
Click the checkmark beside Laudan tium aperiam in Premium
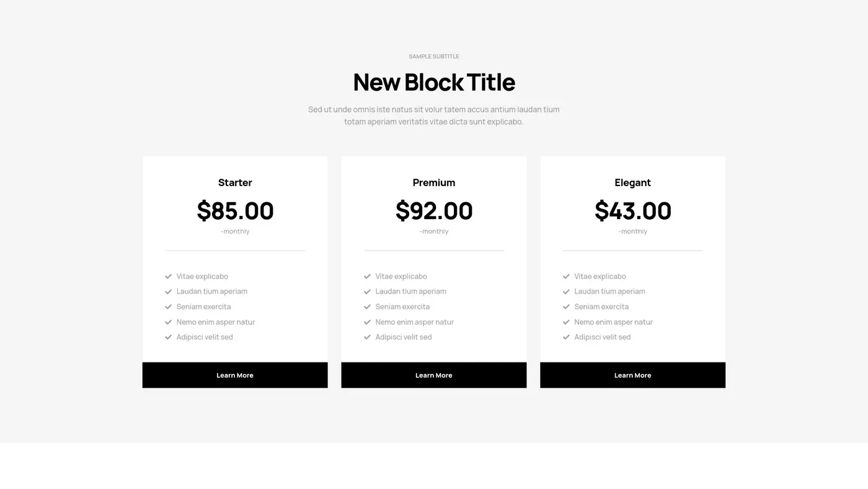pyautogui.click(x=366, y=291)
